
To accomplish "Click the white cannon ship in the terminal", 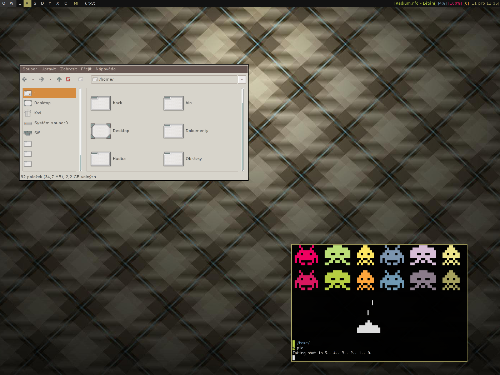I will click(x=368, y=326).
